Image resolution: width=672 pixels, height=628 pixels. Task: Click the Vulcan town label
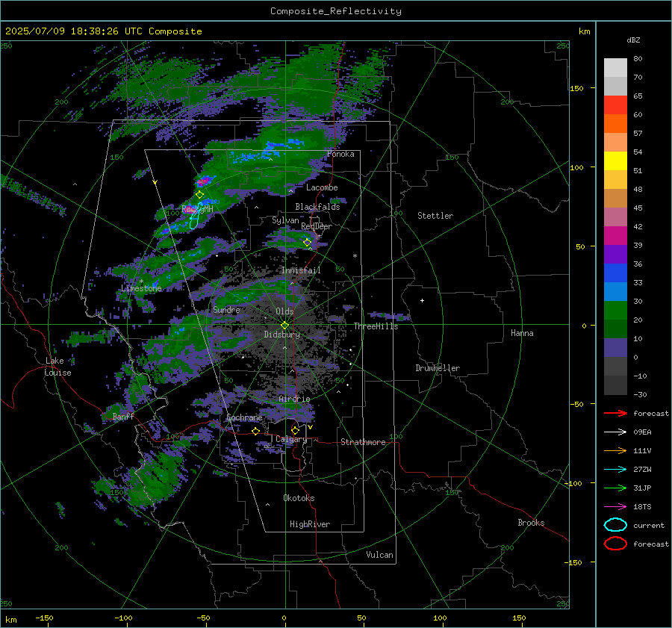click(379, 555)
